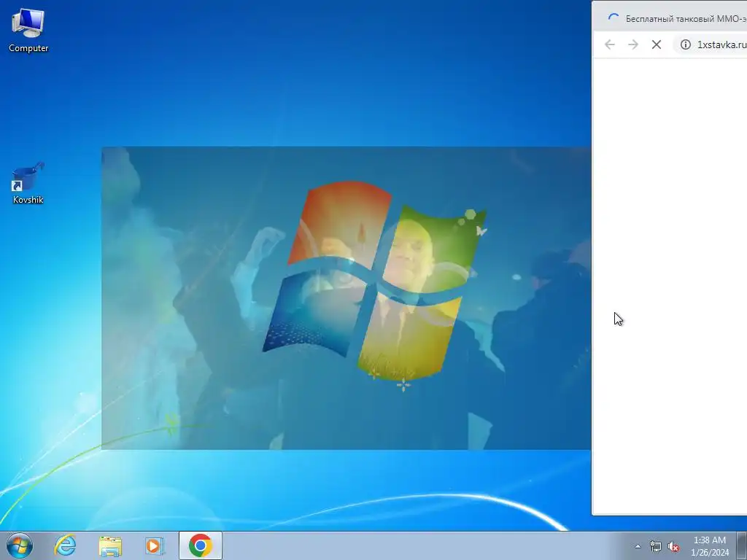Click the muted volume tray icon
The image size is (747, 560).
[x=673, y=546]
